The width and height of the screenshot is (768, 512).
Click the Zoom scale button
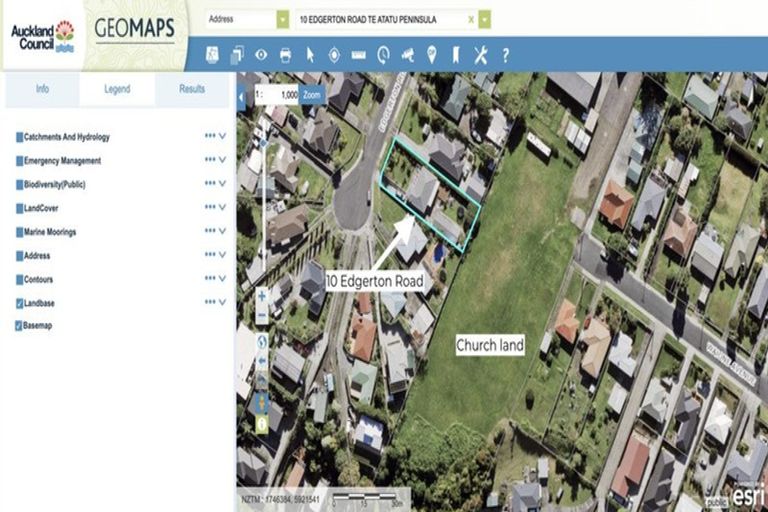coord(312,95)
